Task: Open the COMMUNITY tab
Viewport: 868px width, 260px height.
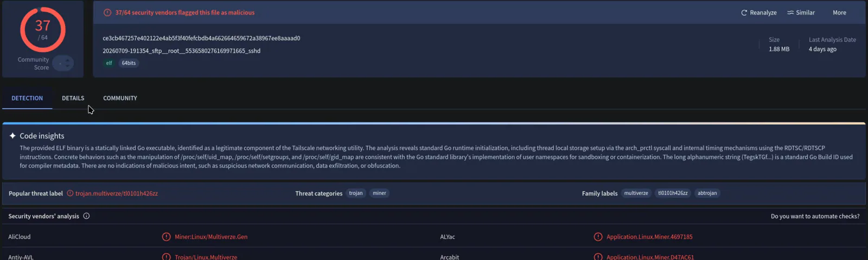Action: coord(120,98)
